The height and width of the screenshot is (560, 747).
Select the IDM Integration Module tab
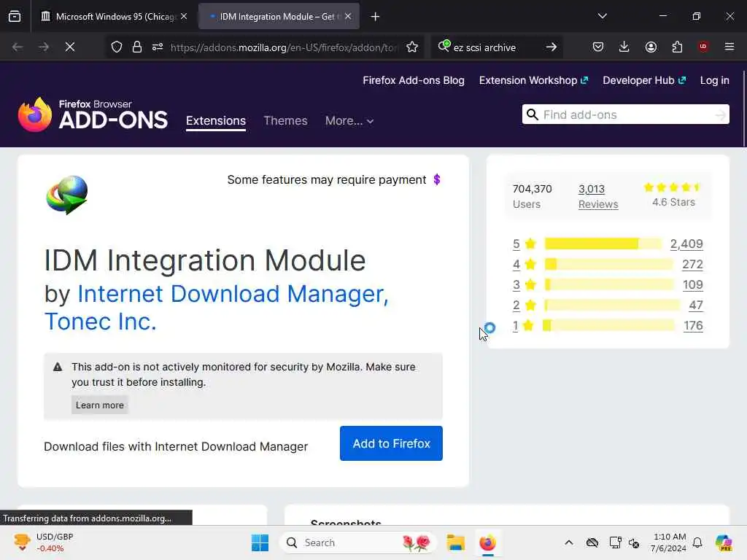tap(279, 16)
